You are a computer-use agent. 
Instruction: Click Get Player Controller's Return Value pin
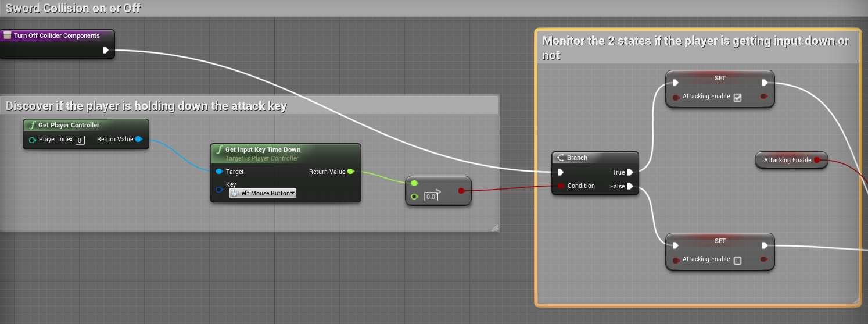tap(138, 139)
